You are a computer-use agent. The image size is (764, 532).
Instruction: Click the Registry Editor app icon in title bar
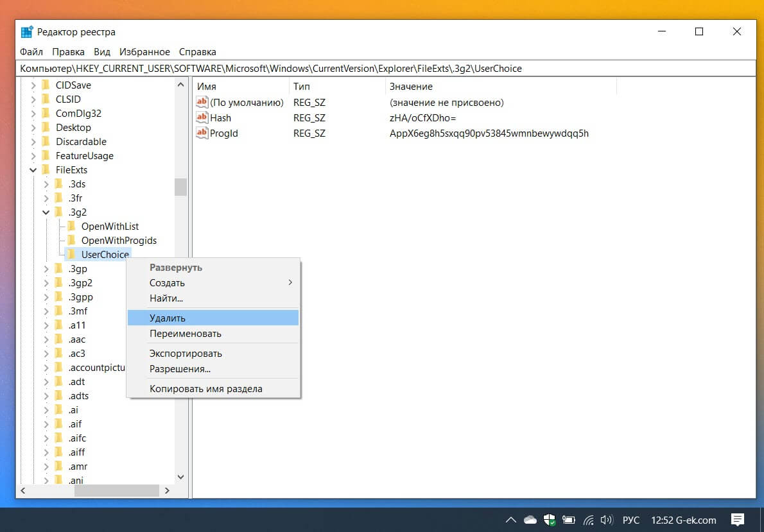click(27, 32)
